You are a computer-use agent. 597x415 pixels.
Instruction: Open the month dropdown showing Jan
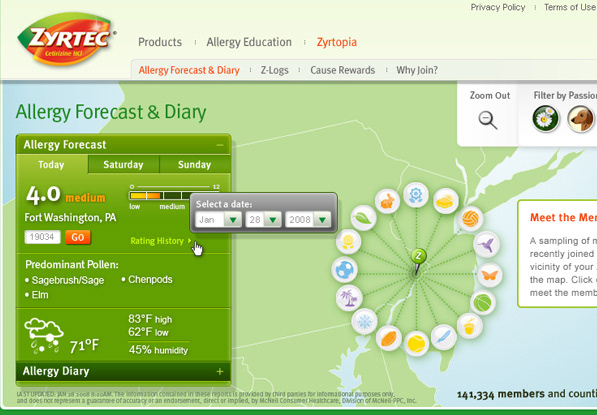218,220
